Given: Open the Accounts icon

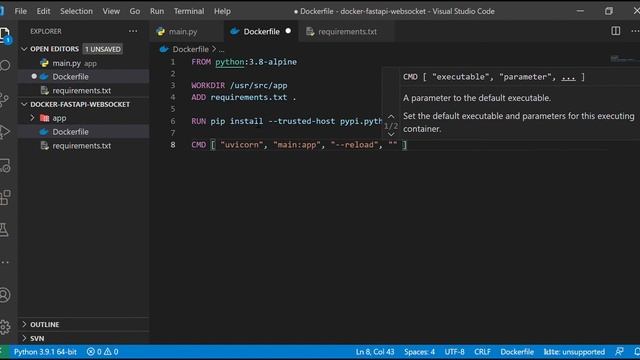Looking at the screenshot, I should point(5,295).
